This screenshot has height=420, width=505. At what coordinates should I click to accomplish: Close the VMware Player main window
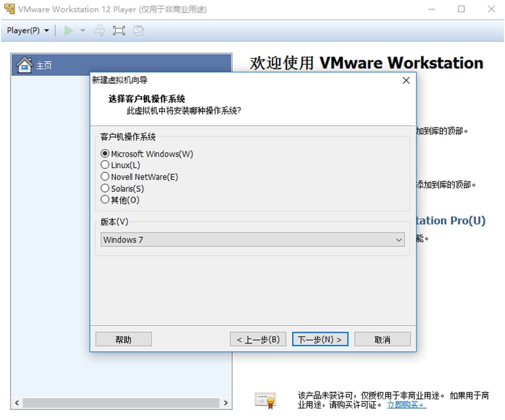pyautogui.click(x=491, y=9)
